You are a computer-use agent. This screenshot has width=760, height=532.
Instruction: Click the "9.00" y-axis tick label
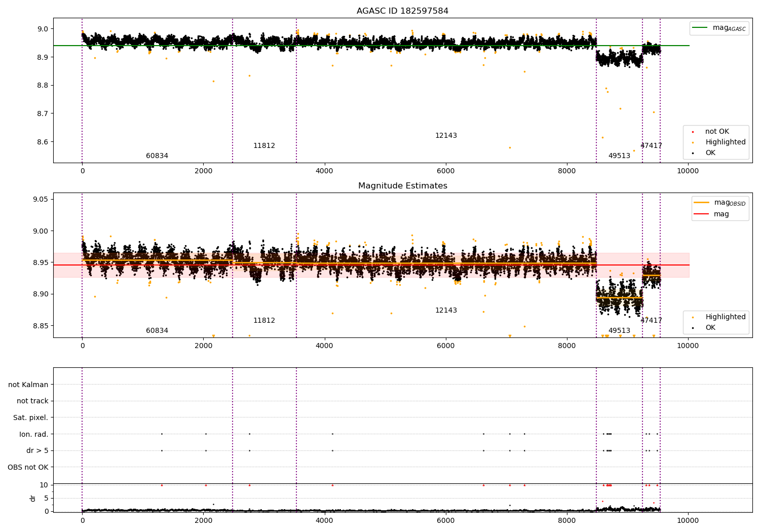tap(41, 231)
